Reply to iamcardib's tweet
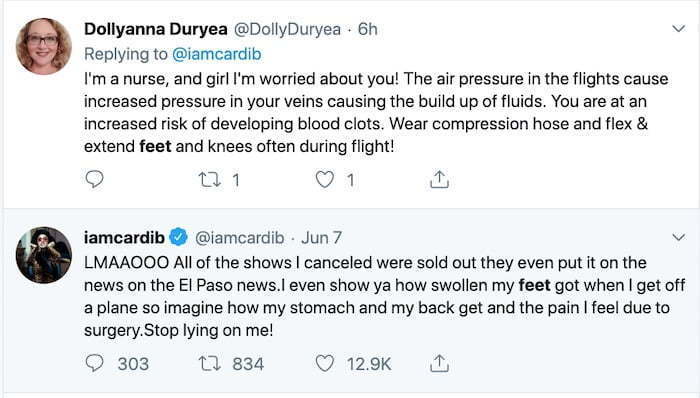The height and width of the screenshot is (398, 700). coord(94,363)
